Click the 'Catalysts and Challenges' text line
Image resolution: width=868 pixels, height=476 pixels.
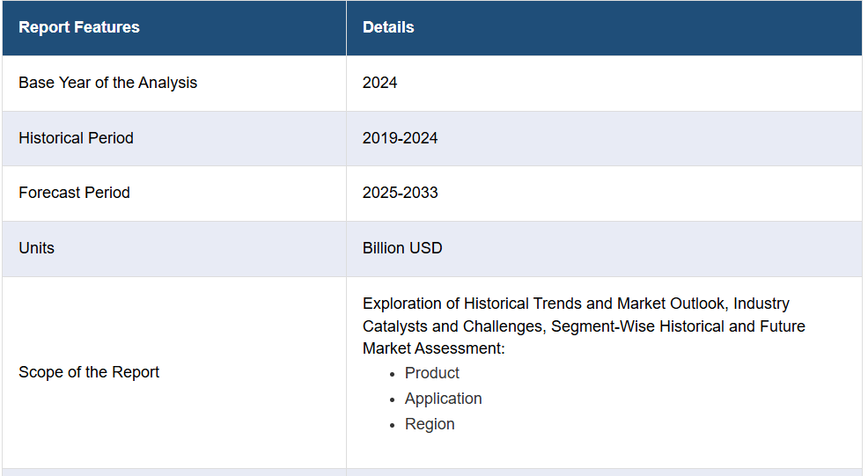[x=584, y=326]
